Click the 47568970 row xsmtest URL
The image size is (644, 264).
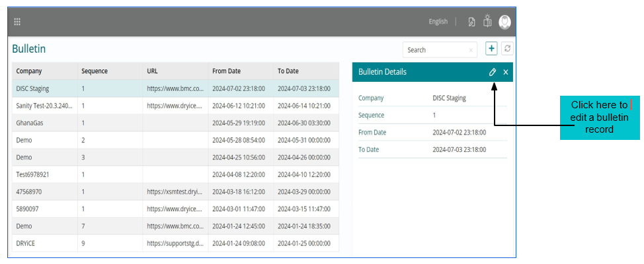pos(175,191)
